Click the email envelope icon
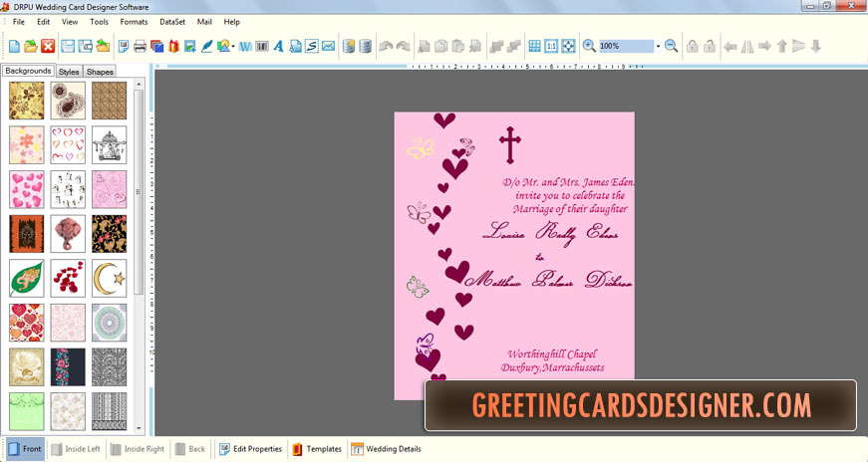The width and height of the screenshot is (868, 462). point(328,46)
